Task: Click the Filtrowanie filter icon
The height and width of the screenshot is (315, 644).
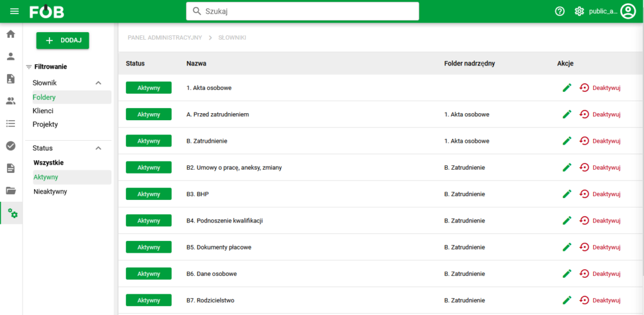Action: click(29, 67)
